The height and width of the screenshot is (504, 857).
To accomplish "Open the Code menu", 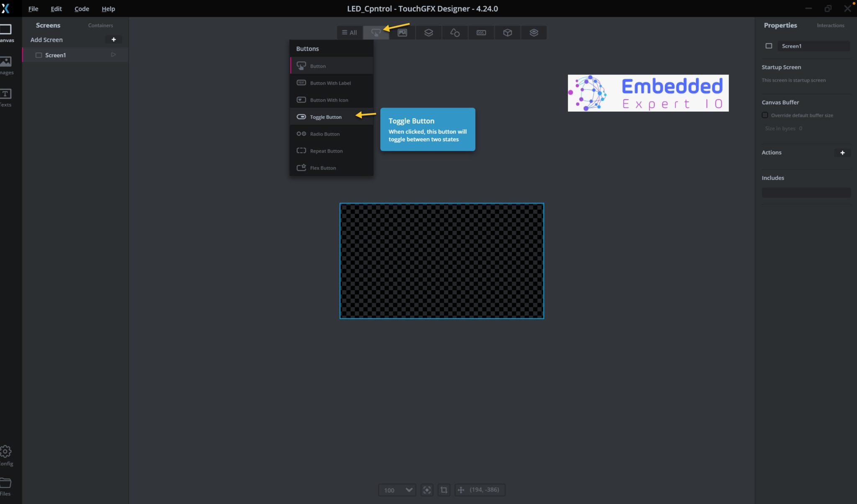I will coord(81,8).
